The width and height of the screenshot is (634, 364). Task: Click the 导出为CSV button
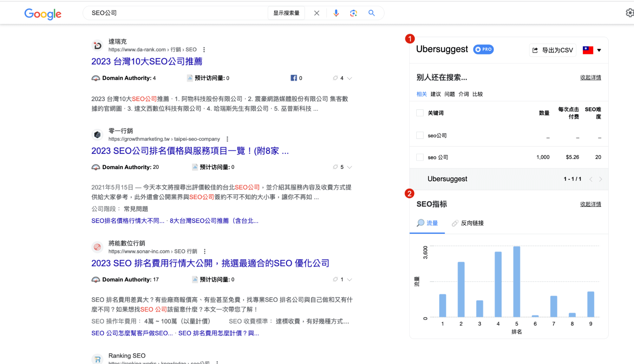[x=552, y=50]
